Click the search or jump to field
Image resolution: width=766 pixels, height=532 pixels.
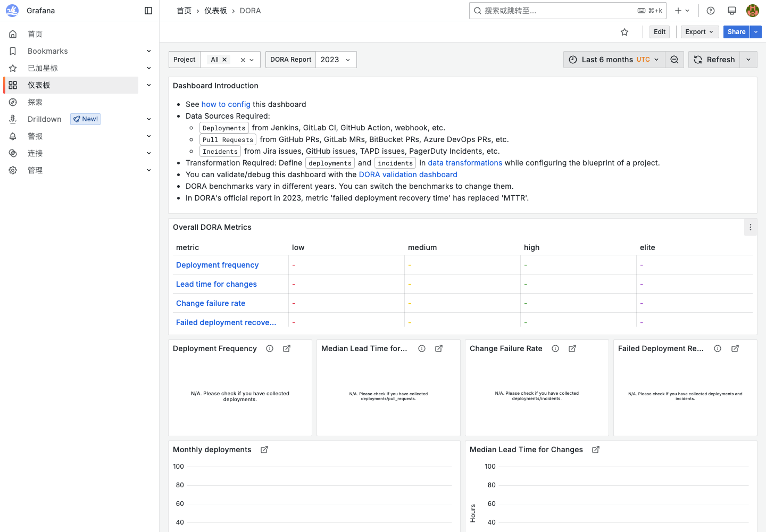(568, 11)
